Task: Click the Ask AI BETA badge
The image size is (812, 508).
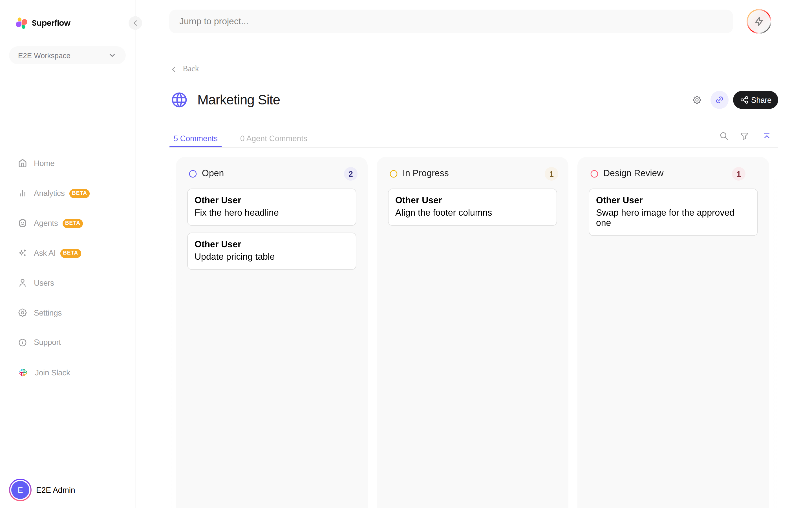Action: pos(70,253)
